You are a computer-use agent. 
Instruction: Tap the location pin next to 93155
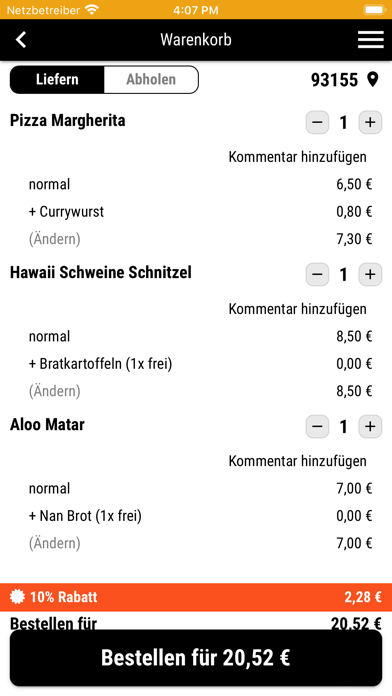pos(373,80)
